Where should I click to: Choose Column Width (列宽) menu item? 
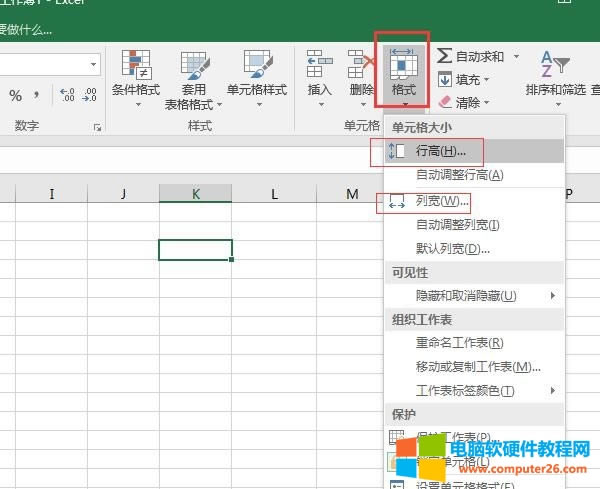pos(442,201)
